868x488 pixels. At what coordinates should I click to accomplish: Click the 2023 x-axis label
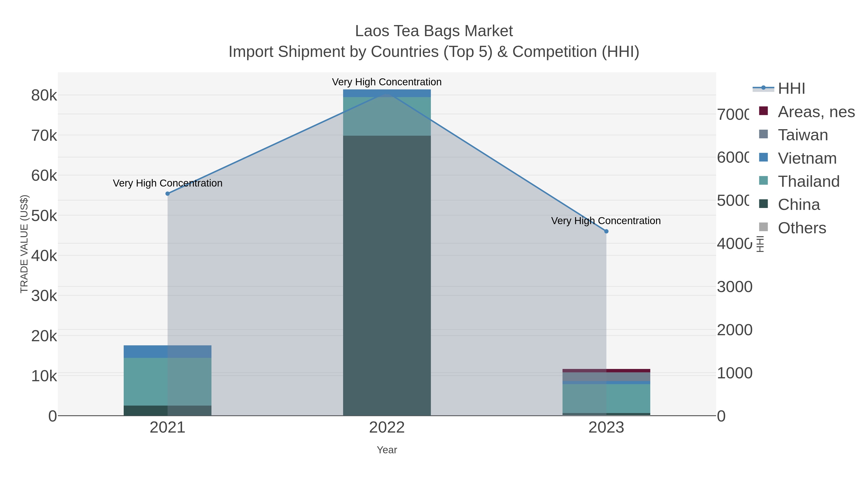[606, 427]
